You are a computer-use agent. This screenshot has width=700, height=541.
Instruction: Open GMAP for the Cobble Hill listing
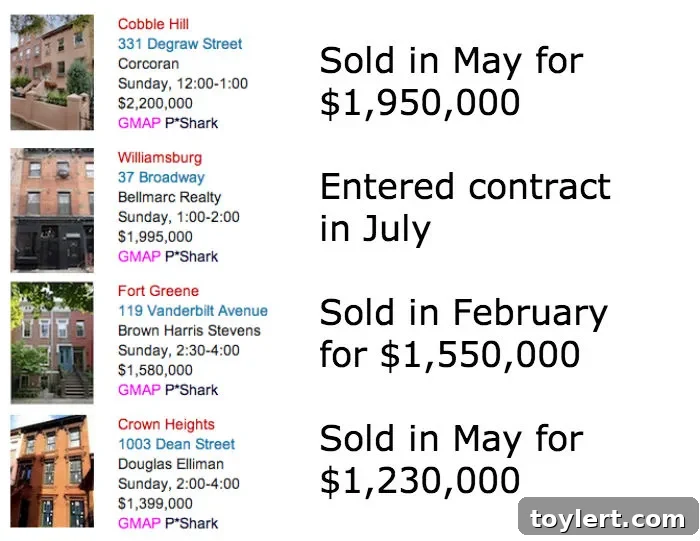139,123
